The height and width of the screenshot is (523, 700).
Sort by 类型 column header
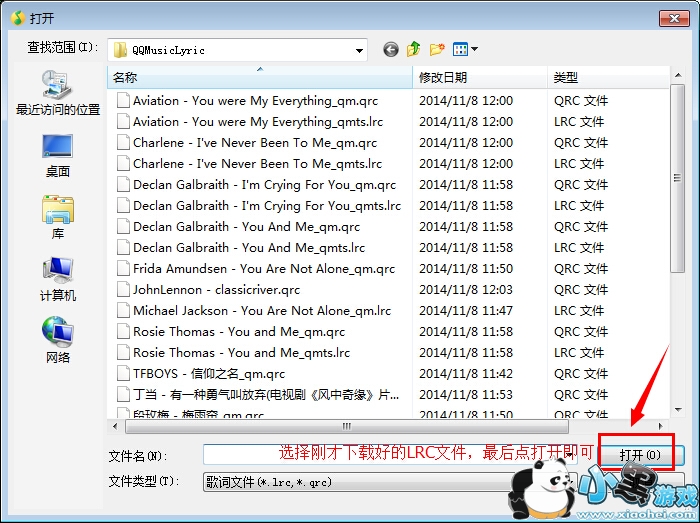tap(608, 78)
